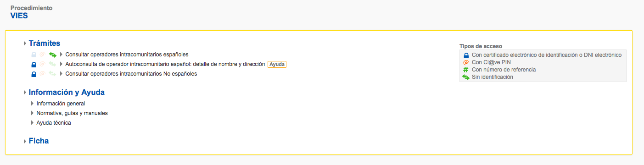Click the Ayuda button next to Autoconsulta
The image size is (644, 165).
(x=277, y=64)
